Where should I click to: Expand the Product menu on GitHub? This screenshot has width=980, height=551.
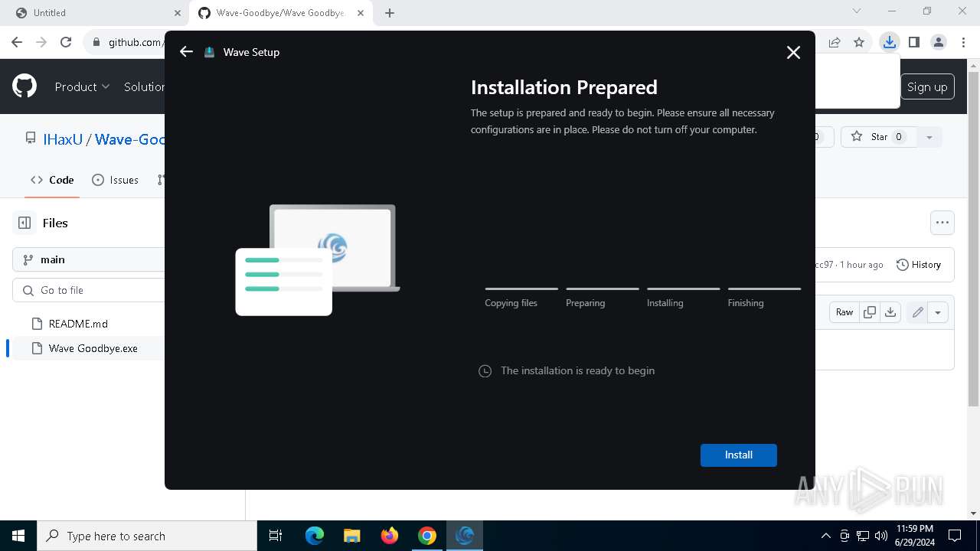82,86
